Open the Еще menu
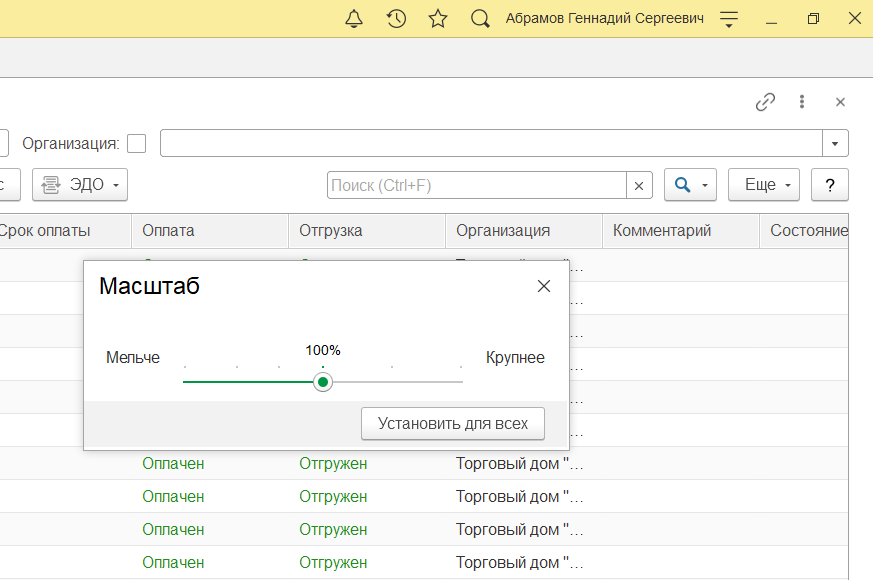Viewport: 873px width, 580px height. [763, 185]
